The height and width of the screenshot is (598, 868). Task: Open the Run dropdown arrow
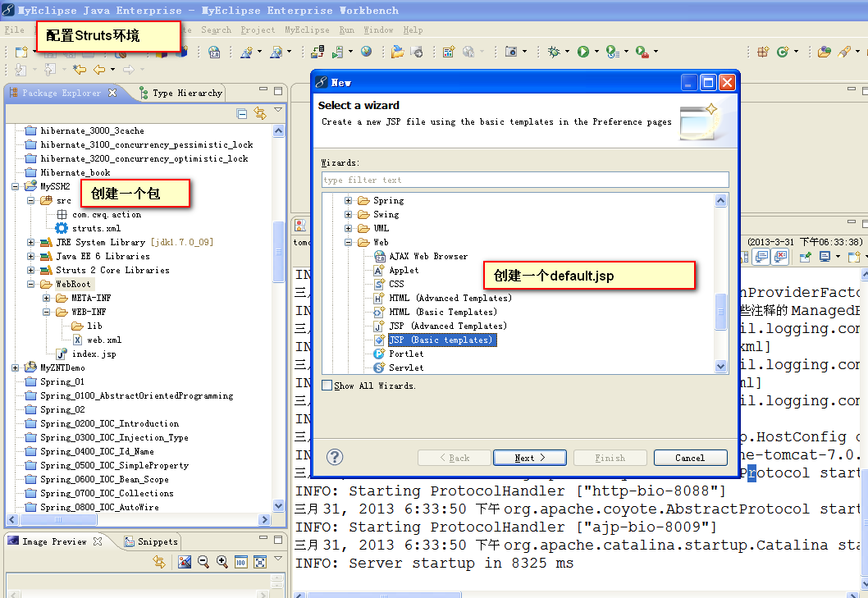click(x=596, y=52)
